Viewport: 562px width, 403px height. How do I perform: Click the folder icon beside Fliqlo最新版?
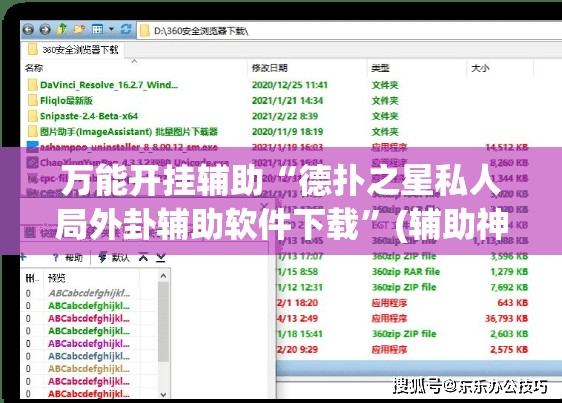[33, 100]
